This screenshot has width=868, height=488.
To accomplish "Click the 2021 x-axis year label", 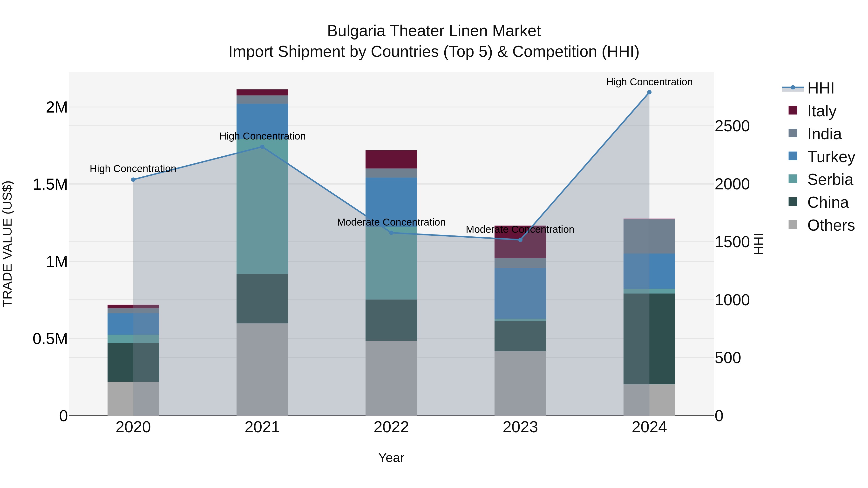I will (262, 427).
